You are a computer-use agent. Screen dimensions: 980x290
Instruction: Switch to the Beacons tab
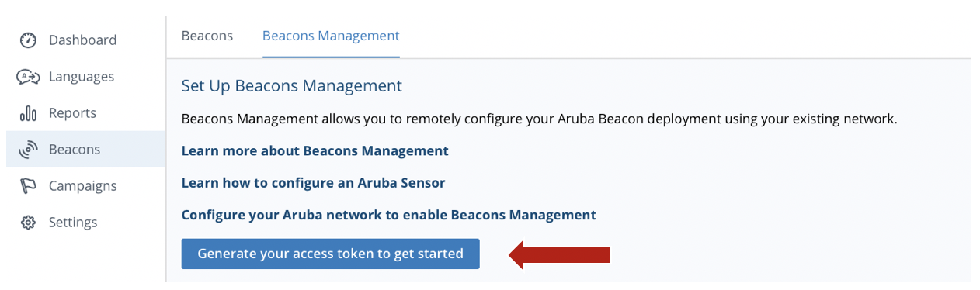point(207,36)
